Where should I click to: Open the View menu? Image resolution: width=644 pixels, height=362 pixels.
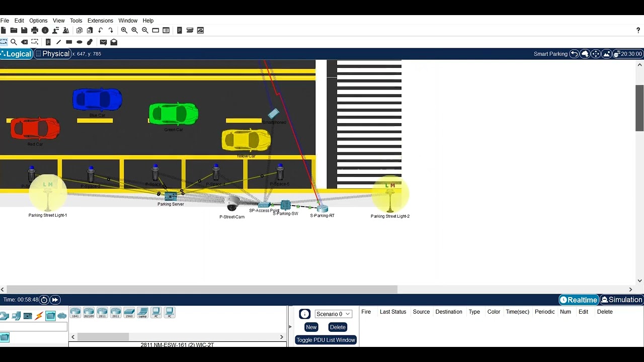(x=59, y=21)
